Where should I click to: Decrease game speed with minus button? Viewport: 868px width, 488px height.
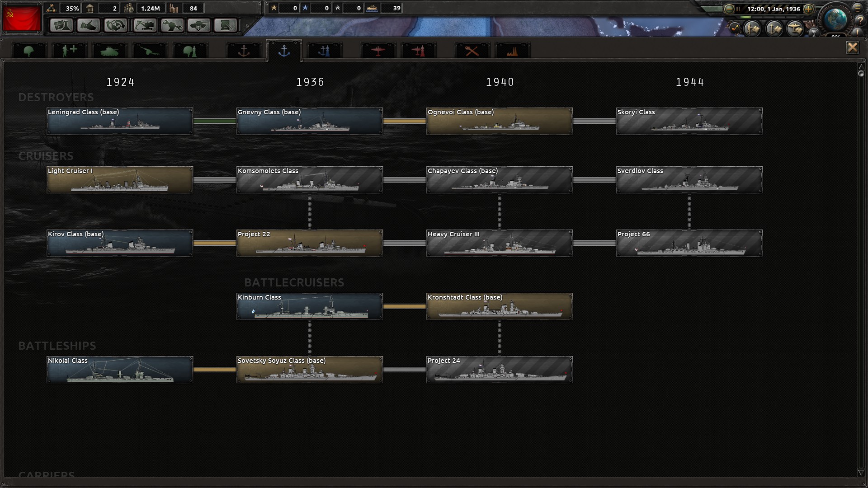pos(729,9)
